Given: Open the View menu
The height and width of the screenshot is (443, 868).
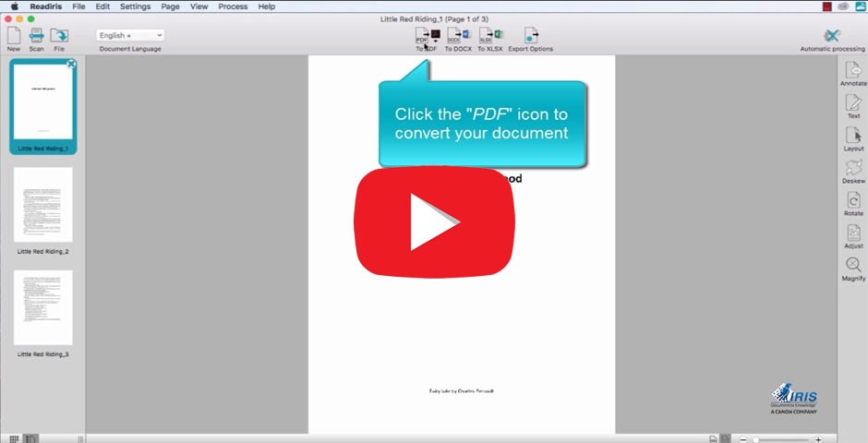Looking at the screenshot, I should click(x=199, y=6).
